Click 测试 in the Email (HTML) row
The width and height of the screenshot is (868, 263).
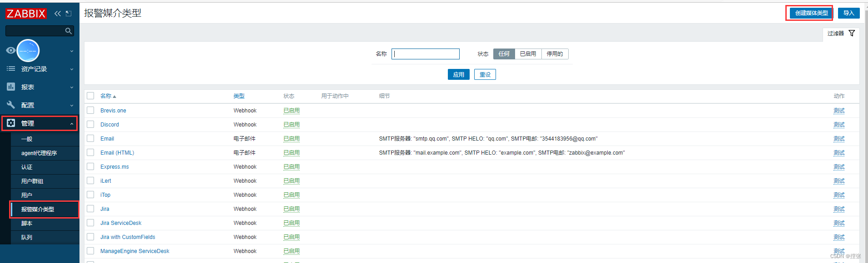click(839, 153)
